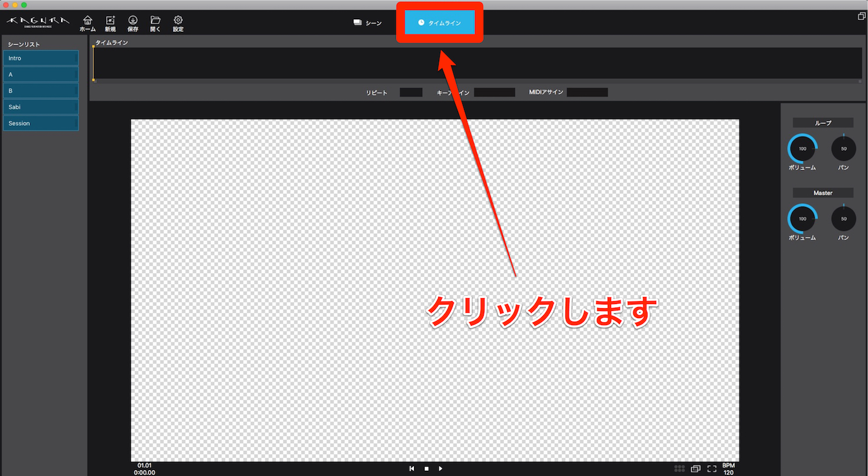Start playback with the play button
Screen dimensions: 868x476
click(x=440, y=468)
